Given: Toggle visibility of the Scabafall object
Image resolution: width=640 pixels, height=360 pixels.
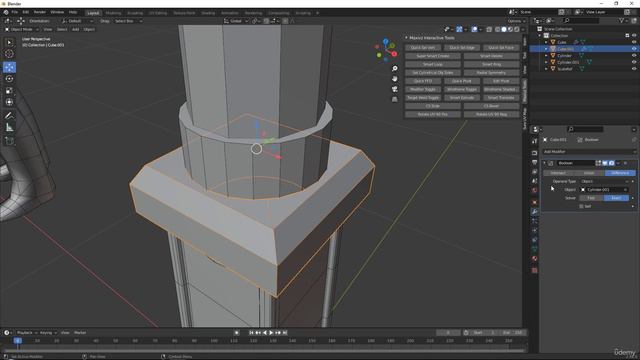Looking at the screenshot, I should coord(634,69).
